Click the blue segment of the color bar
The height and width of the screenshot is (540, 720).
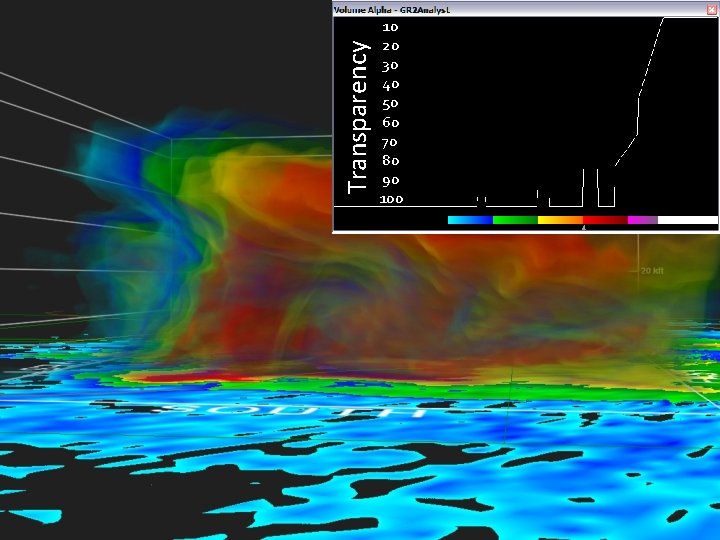coord(470,220)
